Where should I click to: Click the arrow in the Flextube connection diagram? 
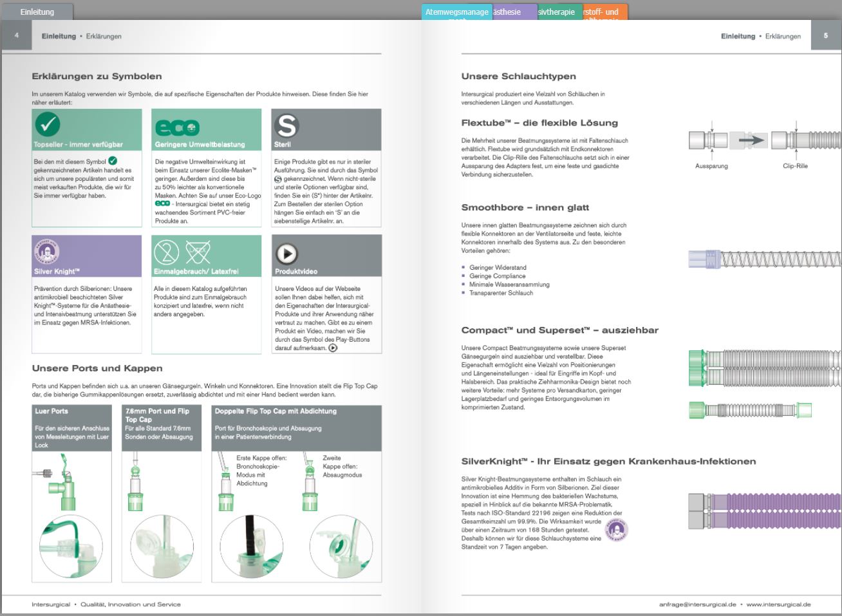[x=750, y=140]
